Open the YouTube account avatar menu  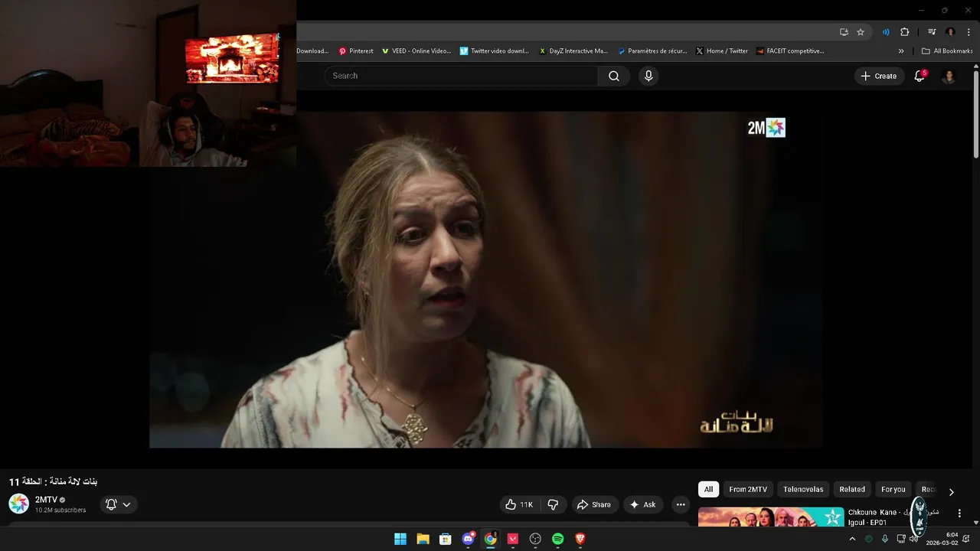(949, 76)
